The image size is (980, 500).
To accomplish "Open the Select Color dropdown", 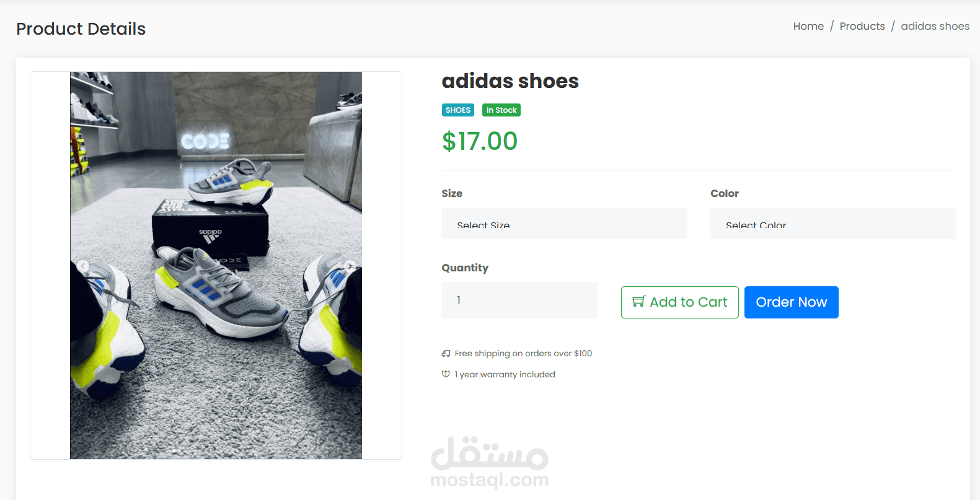I will (x=832, y=224).
